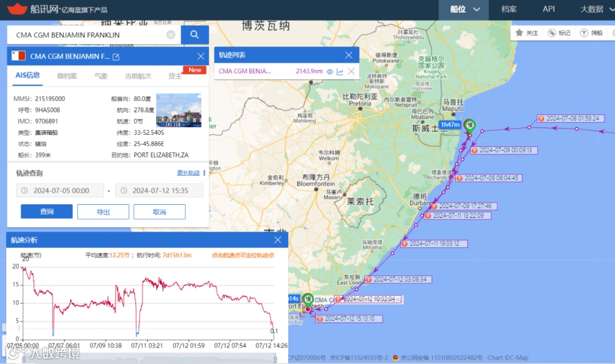Click the right handle of chart range slider

[276, 359]
